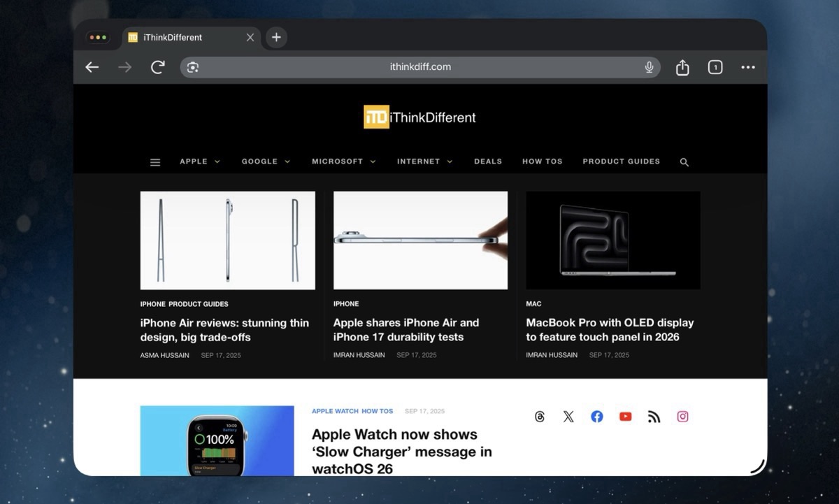Open the YouTube channel icon
This screenshot has height=504, width=839.
[x=625, y=416]
